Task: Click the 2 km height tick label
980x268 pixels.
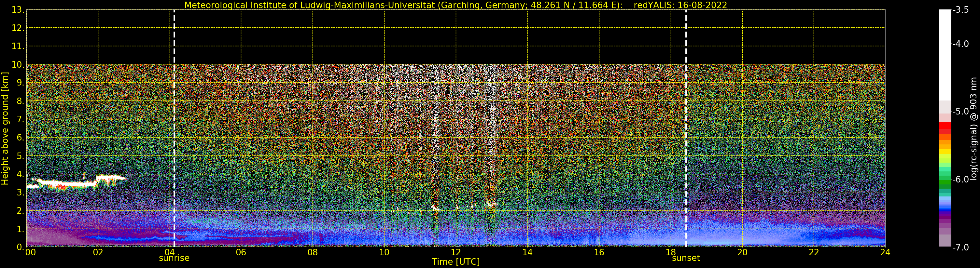Action: (x=20, y=211)
